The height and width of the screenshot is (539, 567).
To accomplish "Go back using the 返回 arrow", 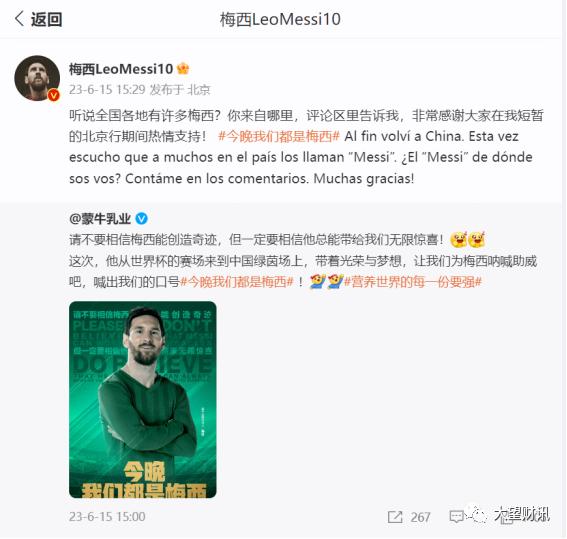I will tap(20, 19).
